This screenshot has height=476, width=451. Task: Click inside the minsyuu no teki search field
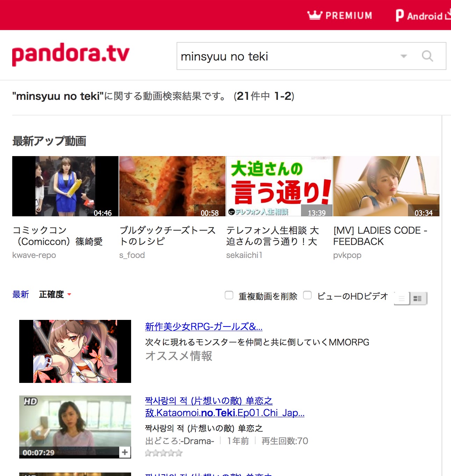(x=287, y=56)
